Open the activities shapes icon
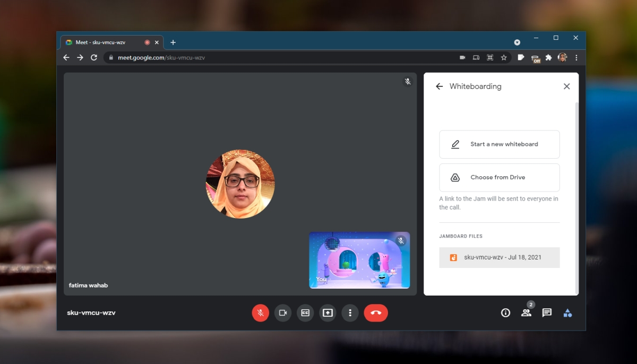The width and height of the screenshot is (637, 364). [x=567, y=313]
